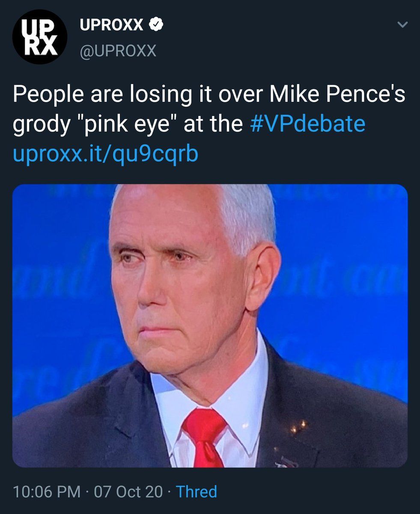
Task: Open the Thred source link
Action: coord(197,491)
